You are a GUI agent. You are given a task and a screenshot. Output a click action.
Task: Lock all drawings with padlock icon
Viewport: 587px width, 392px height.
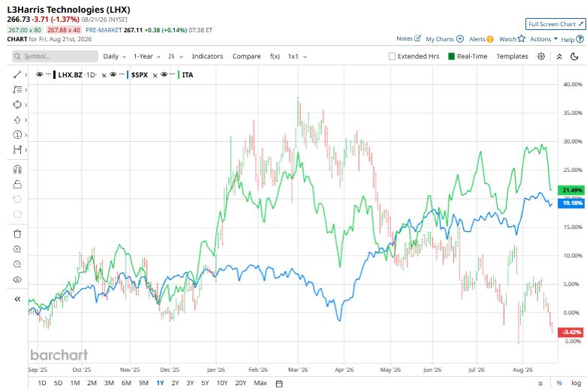coord(17,184)
